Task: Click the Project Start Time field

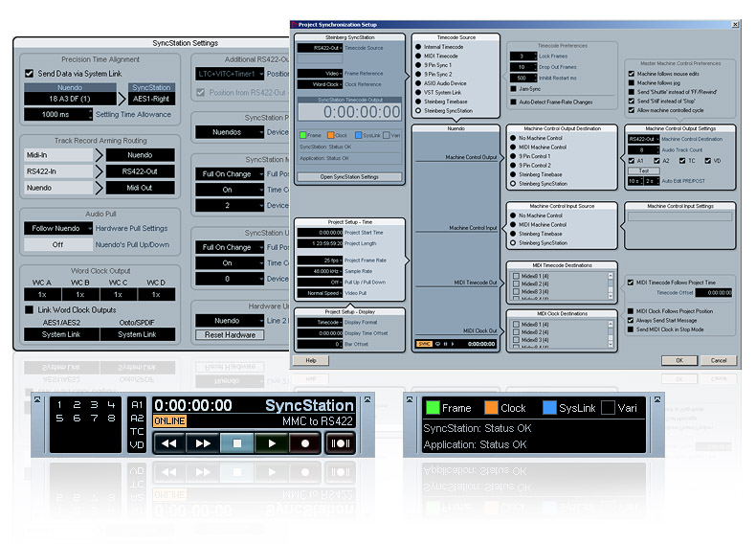Action: (x=321, y=232)
